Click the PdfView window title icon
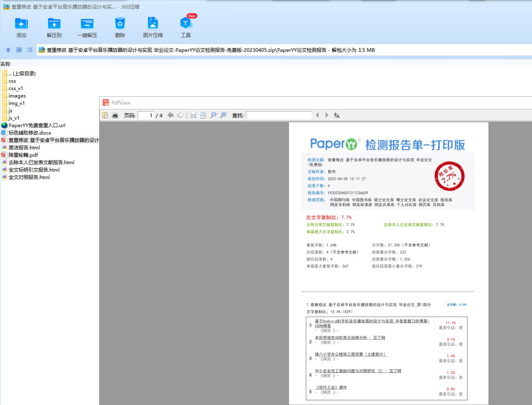The height and width of the screenshot is (405, 532). tap(106, 102)
